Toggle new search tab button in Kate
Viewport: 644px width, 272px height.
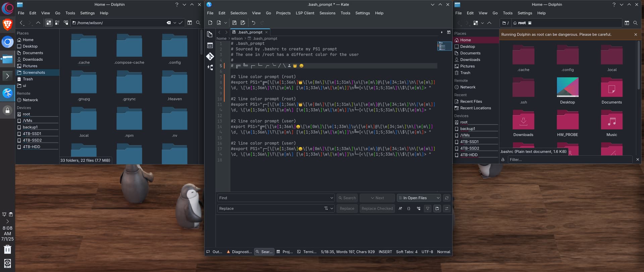tap(437, 209)
